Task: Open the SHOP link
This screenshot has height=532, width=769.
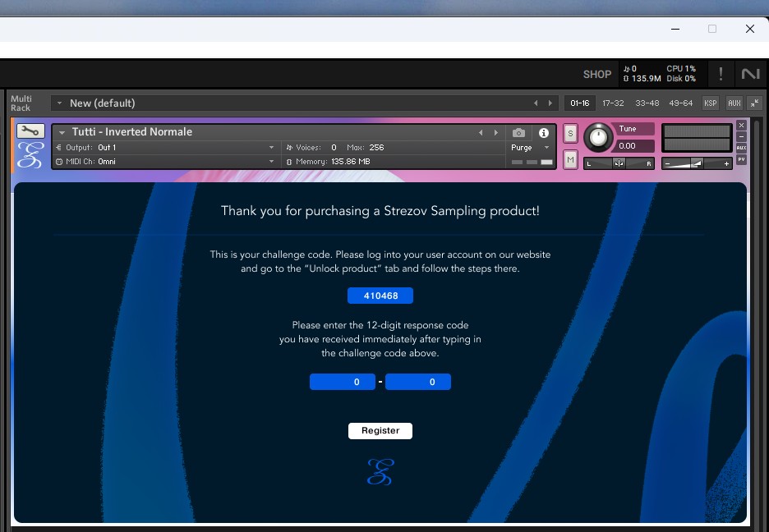Action: pos(596,75)
